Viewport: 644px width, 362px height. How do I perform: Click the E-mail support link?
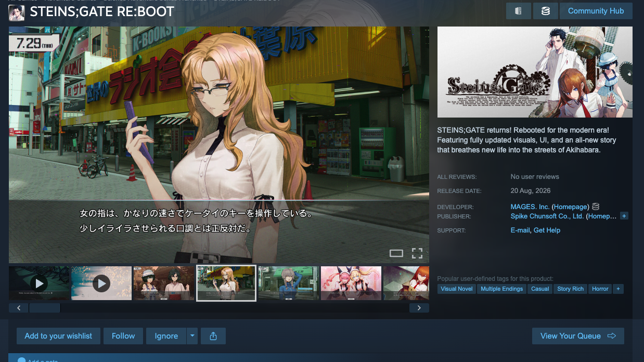pyautogui.click(x=520, y=230)
